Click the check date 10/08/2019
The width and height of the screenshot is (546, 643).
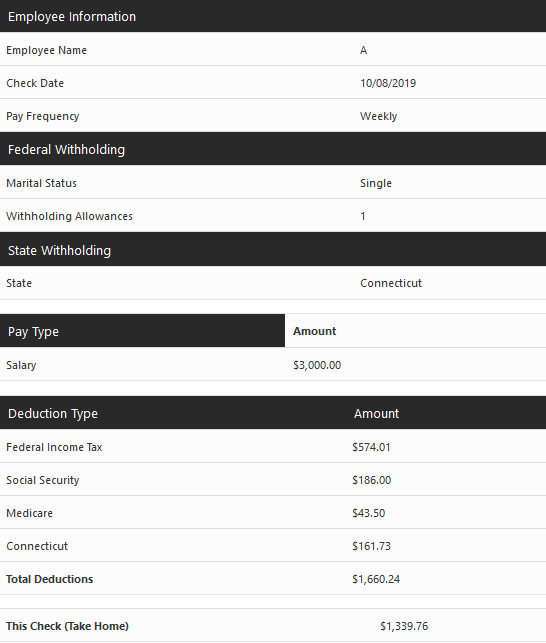(388, 83)
